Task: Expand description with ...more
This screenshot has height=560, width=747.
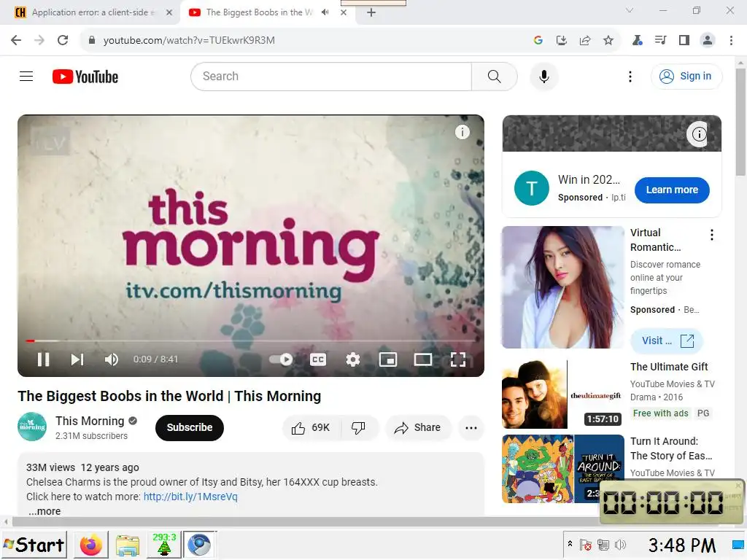Action: [x=44, y=511]
